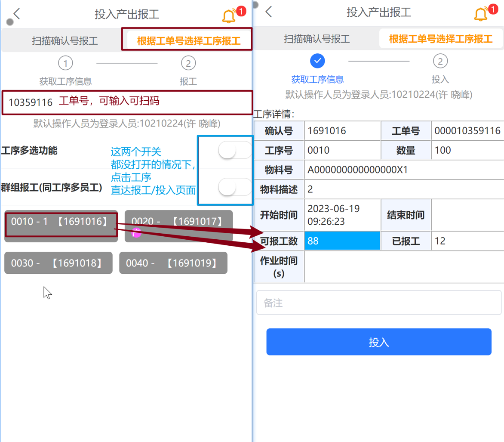Select operation 0040 【1691019】
Image resolution: width=504 pixels, height=442 pixels.
173,263
